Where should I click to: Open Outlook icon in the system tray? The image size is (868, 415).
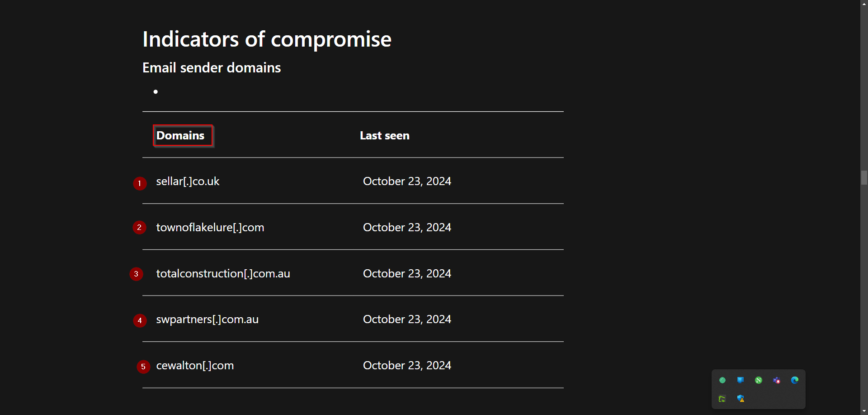[x=740, y=380]
